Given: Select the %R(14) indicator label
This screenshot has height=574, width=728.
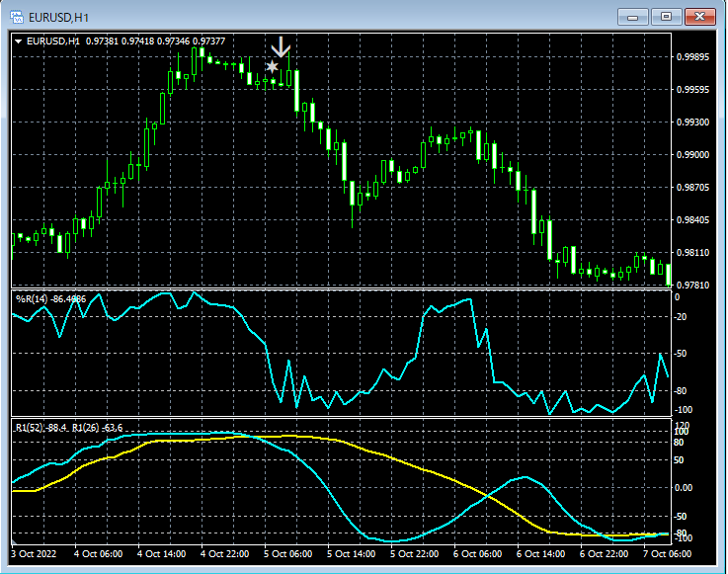Looking at the screenshot, I should (50, 297).
